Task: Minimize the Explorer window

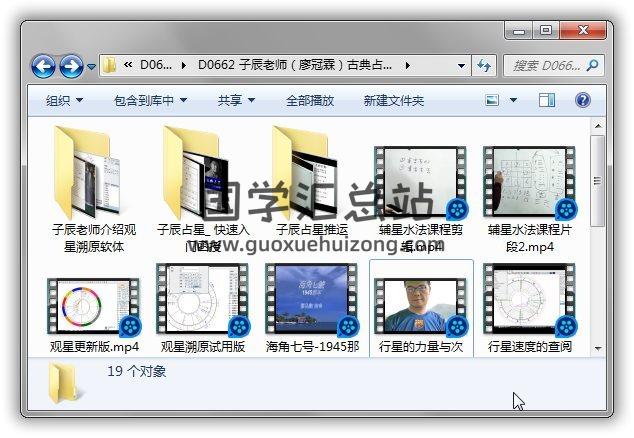Action: pos(519,31)
